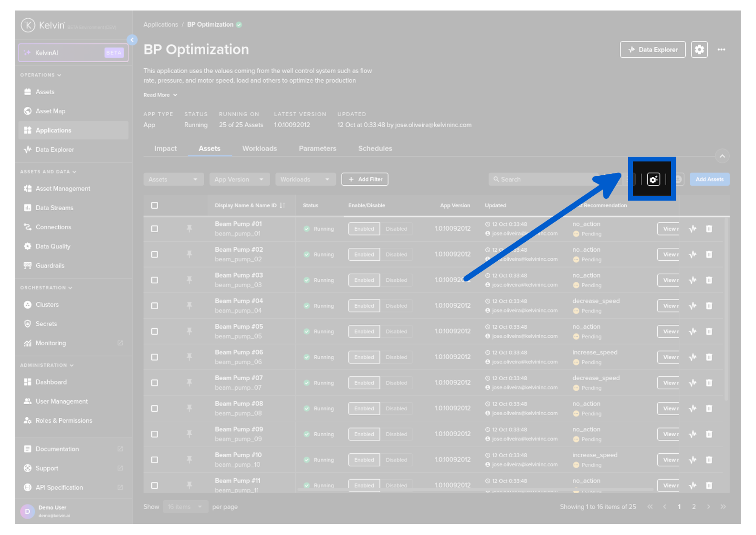Open data explorer waveform icon for Beam Pump #04
756x535 pixels.
point(693,306)
